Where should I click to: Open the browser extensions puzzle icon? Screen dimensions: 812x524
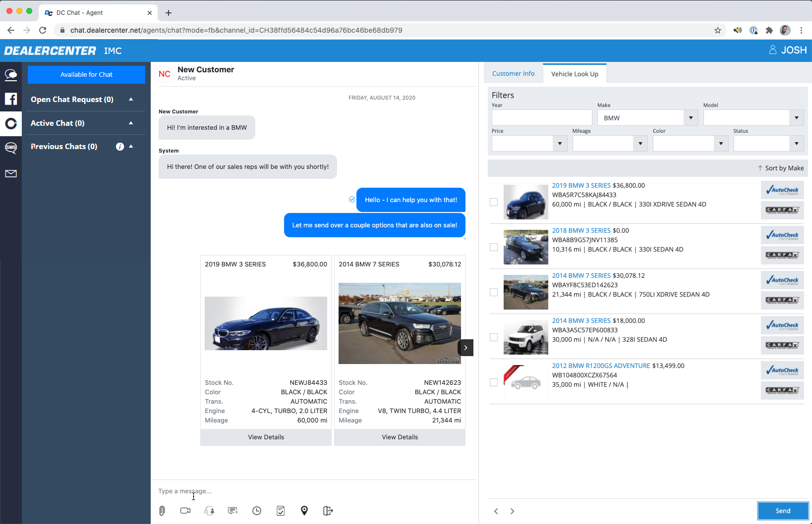click(x=769, y=30)
